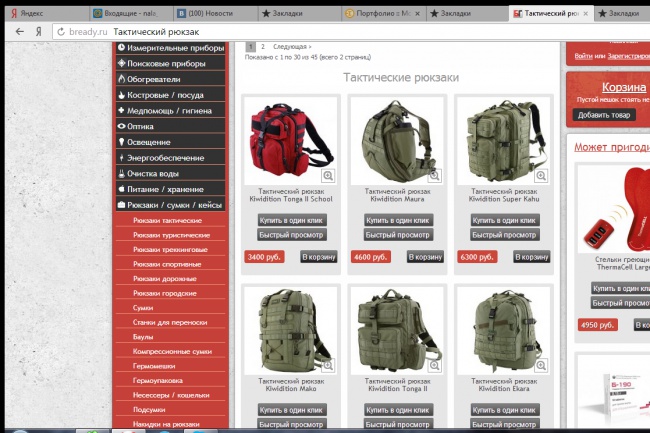Click the Войти login link

pyautogui.click(x=583, y=56)
